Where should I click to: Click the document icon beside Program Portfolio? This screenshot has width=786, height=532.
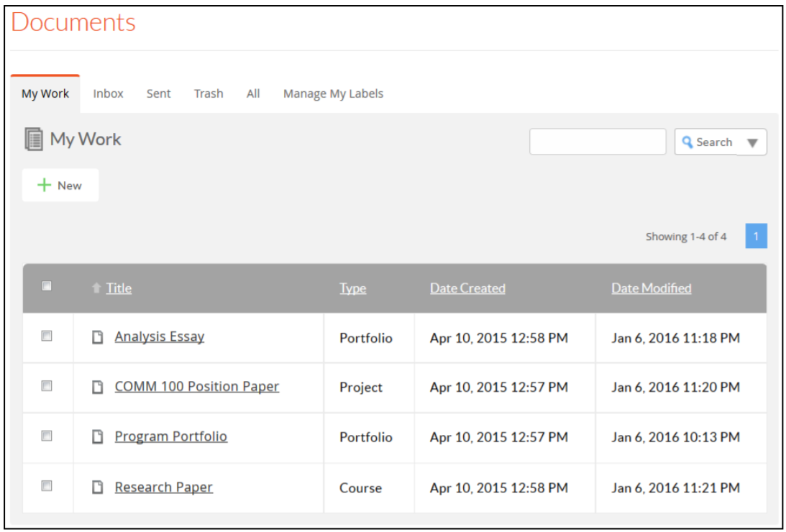(99, 436)
